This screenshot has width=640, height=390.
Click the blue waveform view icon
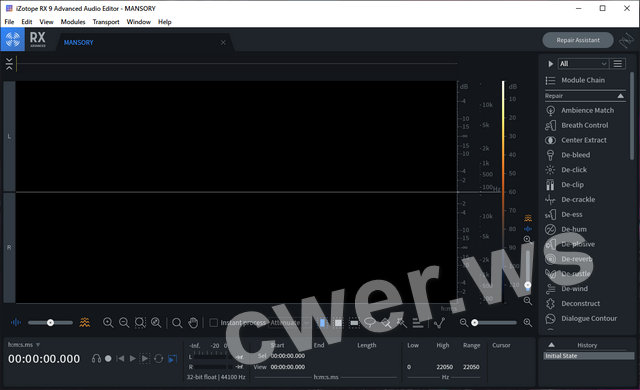(x=16, y=323)
